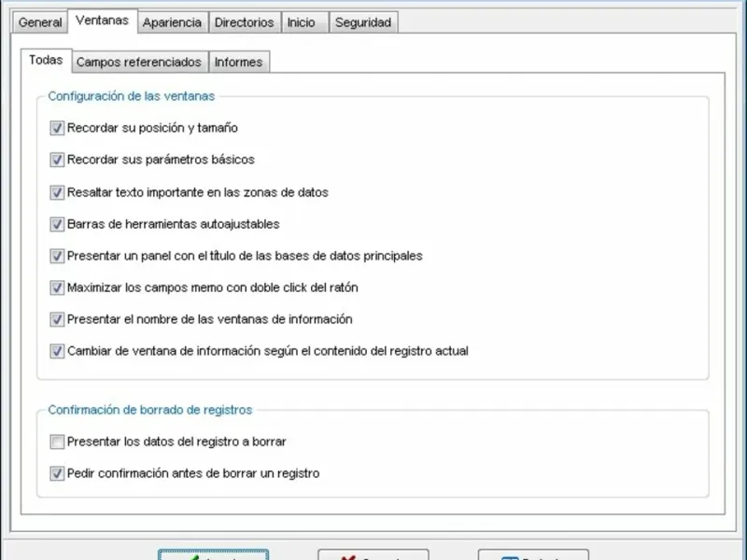This screenshot has width=747, height=560.
Task: Enable Presentar los datos del registro a borrar
Action: pyautogui.click(x=57, y=441)
